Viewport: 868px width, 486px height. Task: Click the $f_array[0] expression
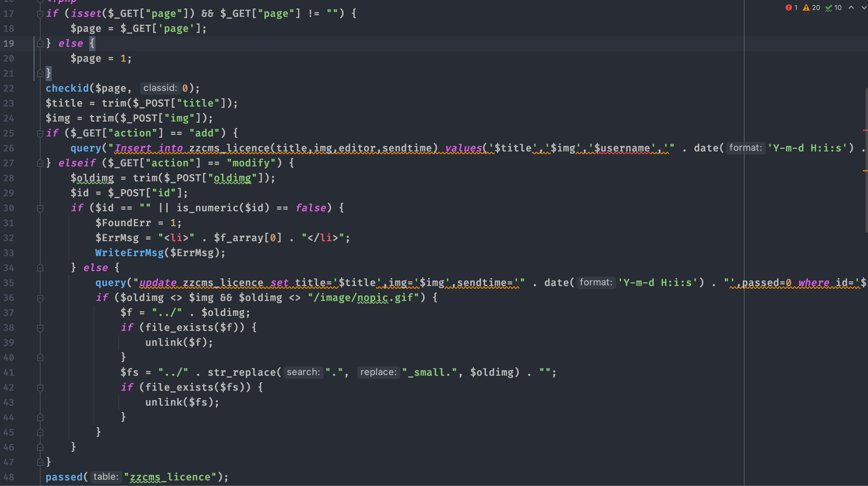[248, 238]
